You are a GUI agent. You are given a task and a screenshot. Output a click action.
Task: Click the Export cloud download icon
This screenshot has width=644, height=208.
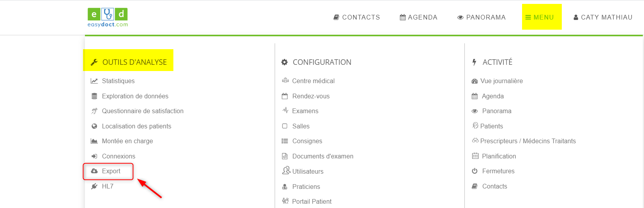pyautogui.click(x=94, y=171)
